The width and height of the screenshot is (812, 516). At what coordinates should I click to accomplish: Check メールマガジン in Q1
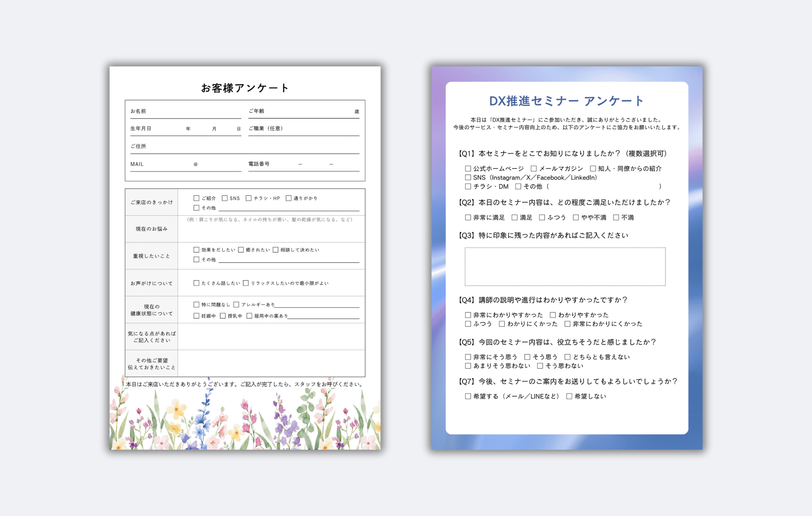534,168
